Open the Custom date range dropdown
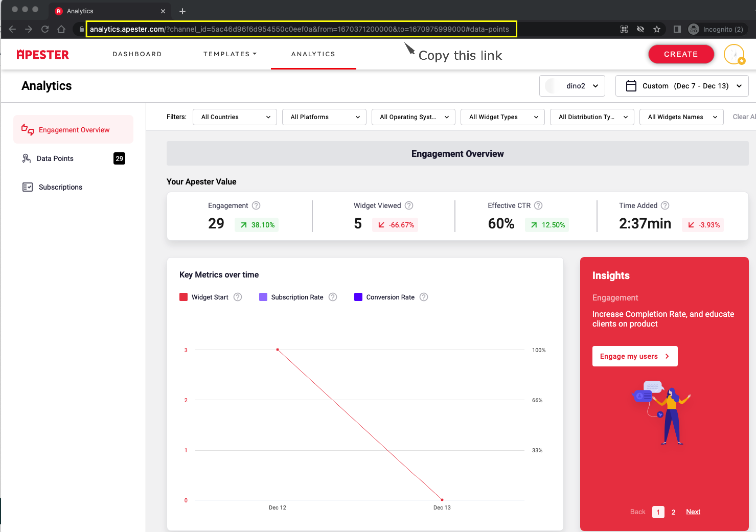 click(682, 86)
